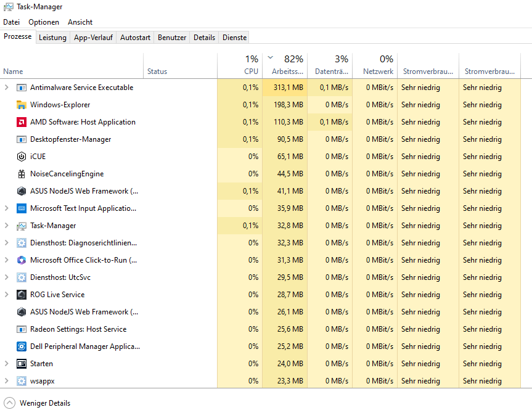
Task: Select AMD Software: Host Application name
Action: pyautogui.click(x=83, y=122)
